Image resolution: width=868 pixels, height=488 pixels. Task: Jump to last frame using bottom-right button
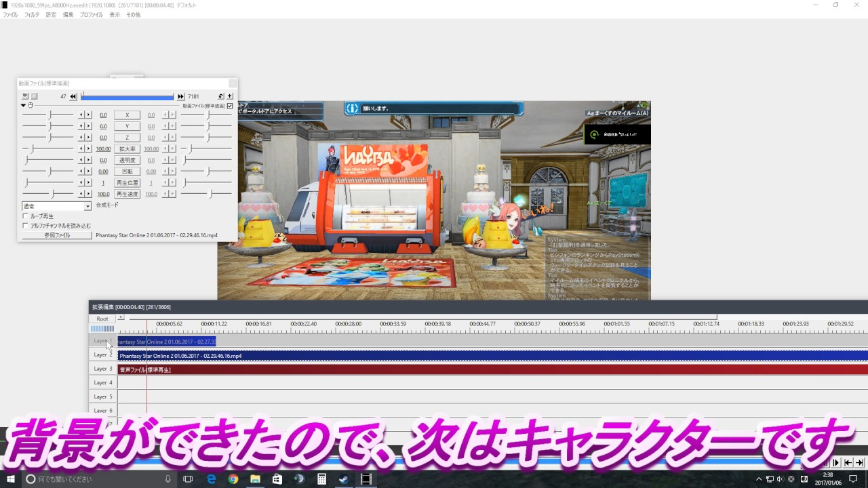coord(859,463)
